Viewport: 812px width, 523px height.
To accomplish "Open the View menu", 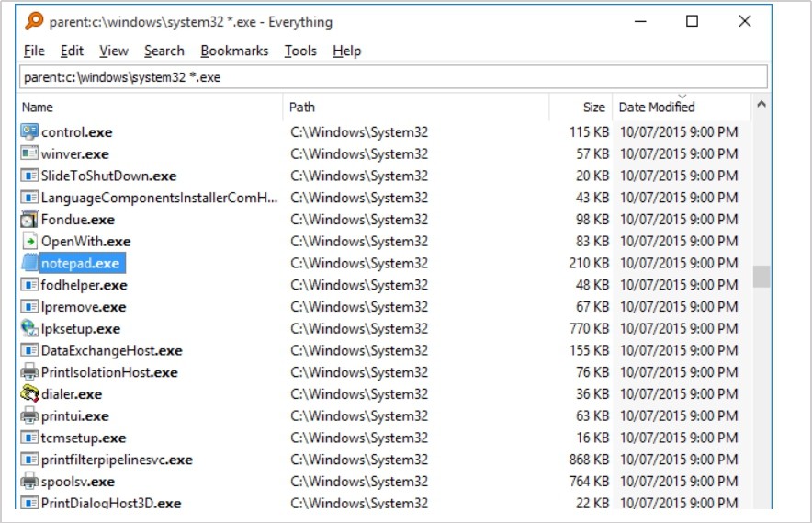I will (113, 51).
